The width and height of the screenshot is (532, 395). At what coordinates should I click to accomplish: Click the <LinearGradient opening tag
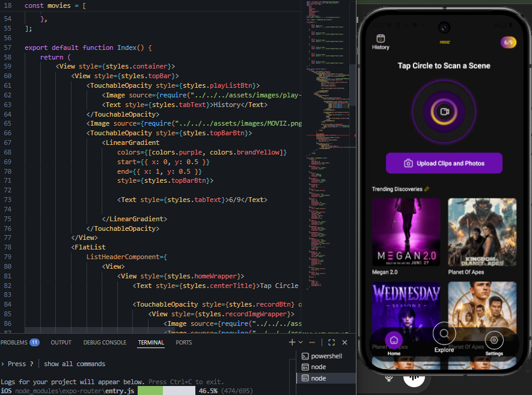130,142
